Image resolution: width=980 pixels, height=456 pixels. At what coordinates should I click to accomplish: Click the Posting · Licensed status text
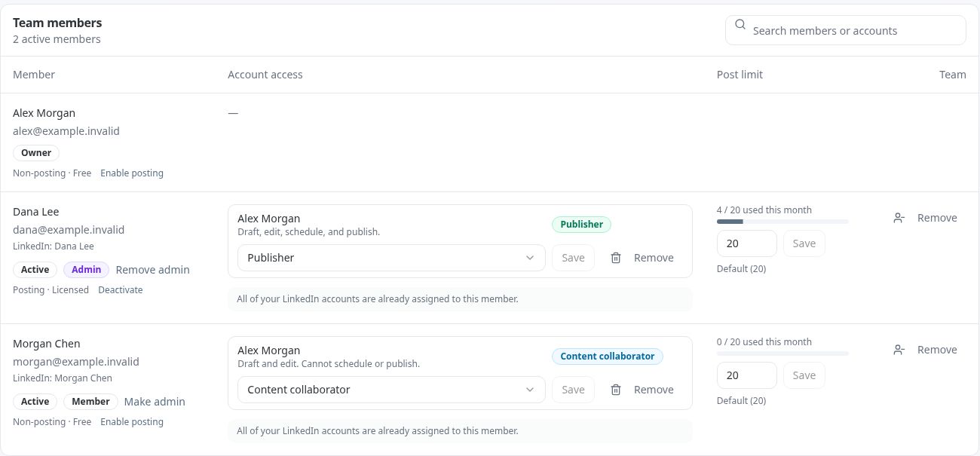coord(51,289)
